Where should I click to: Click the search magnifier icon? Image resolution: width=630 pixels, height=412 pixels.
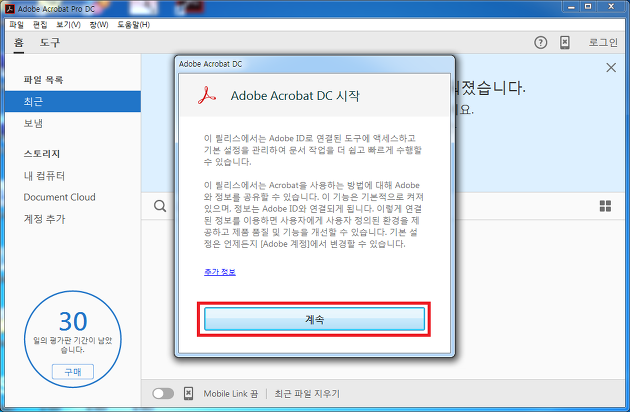click(x=160, y=206)
